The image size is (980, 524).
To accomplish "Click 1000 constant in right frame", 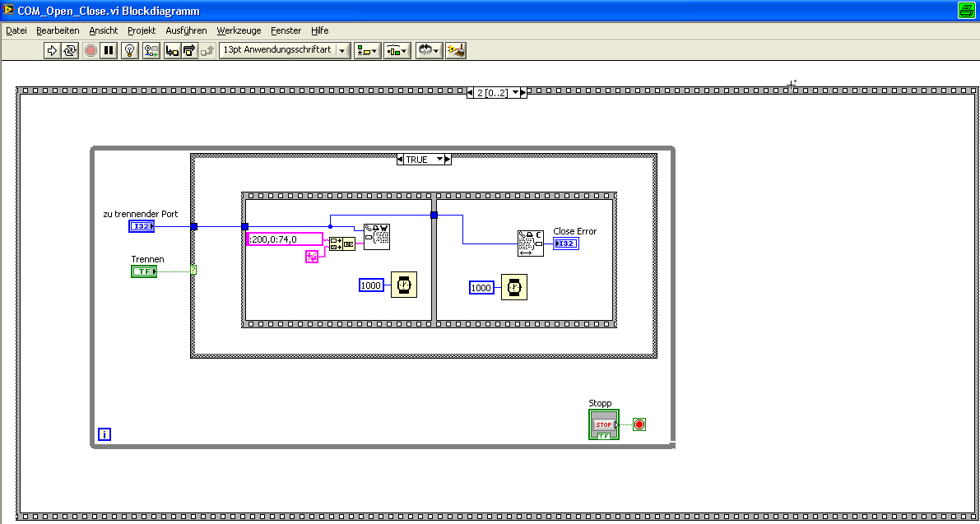I will pyautogui.click(x=481, y=287).
